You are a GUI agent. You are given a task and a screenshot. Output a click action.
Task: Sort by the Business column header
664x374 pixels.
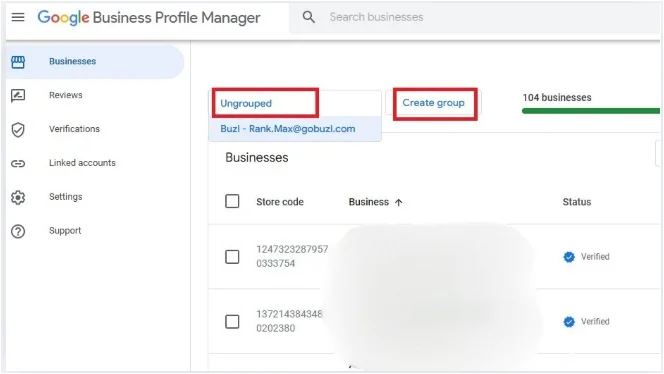(x=368, y=202)
